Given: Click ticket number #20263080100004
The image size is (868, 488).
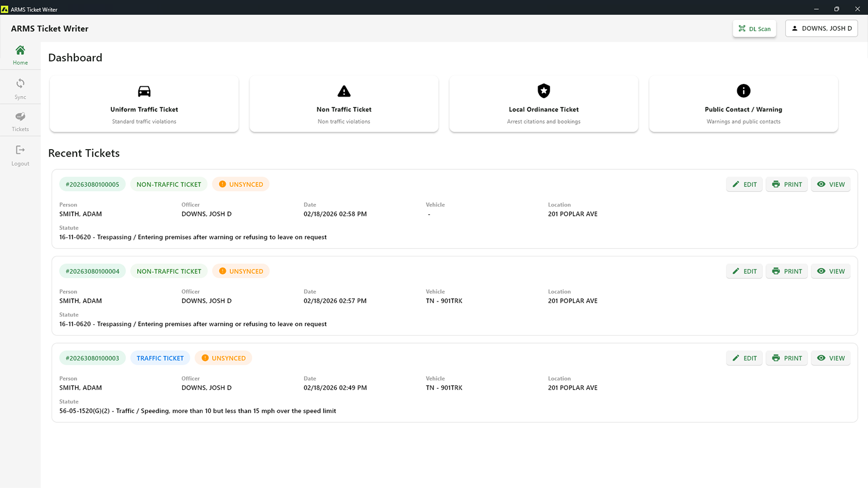Looking at the screenshot, I should (x=92, y=271).
